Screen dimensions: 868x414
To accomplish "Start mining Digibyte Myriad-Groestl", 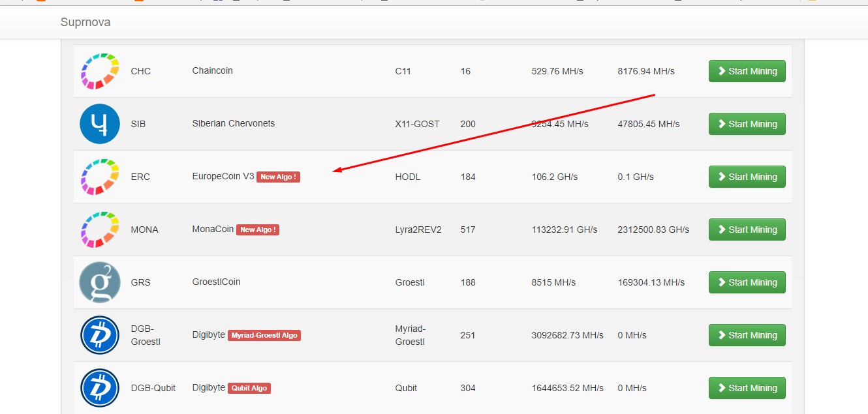I will [x=747, y=335].
